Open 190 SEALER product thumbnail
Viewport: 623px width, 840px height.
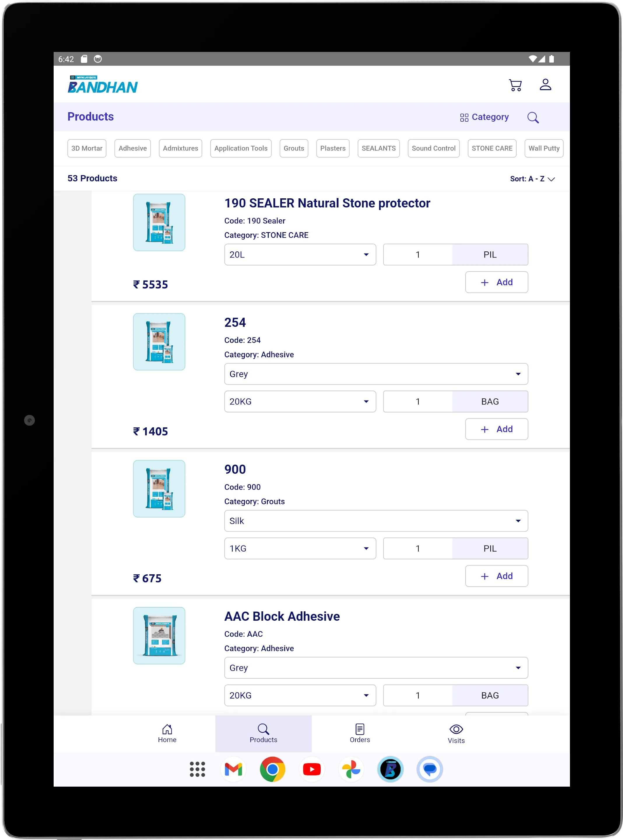pyautogui.click(x=159, y=222)
